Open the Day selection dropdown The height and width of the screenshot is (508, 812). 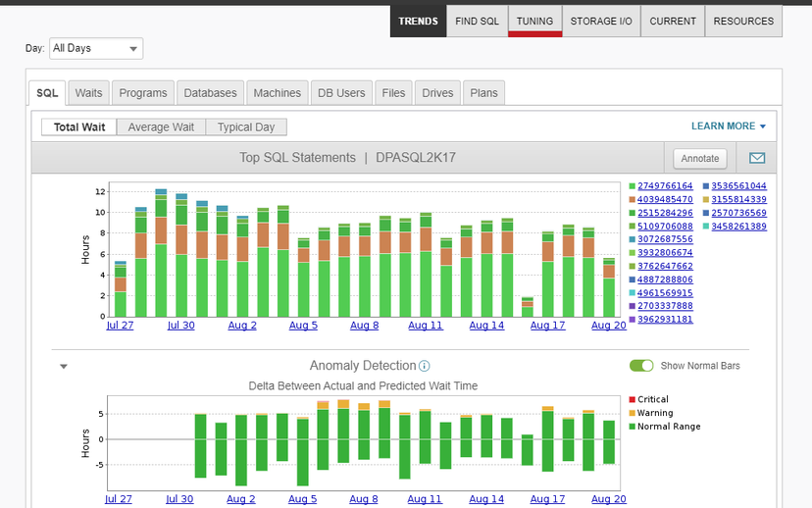96,48
